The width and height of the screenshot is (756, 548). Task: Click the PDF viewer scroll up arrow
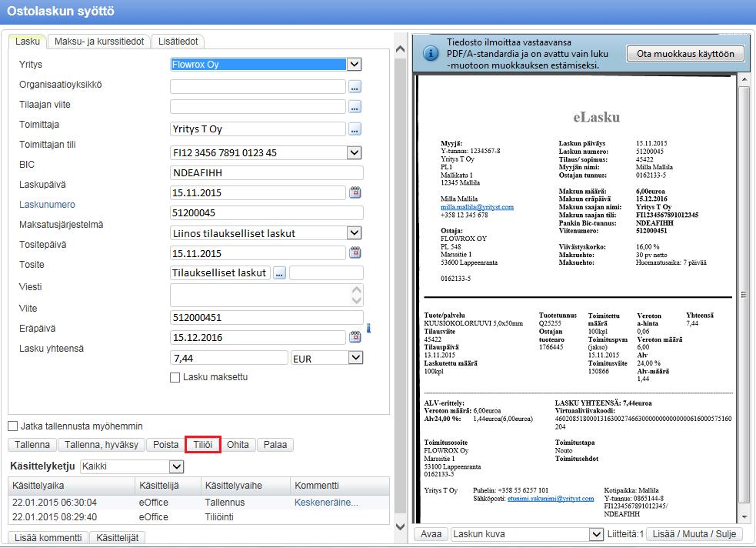744,79
